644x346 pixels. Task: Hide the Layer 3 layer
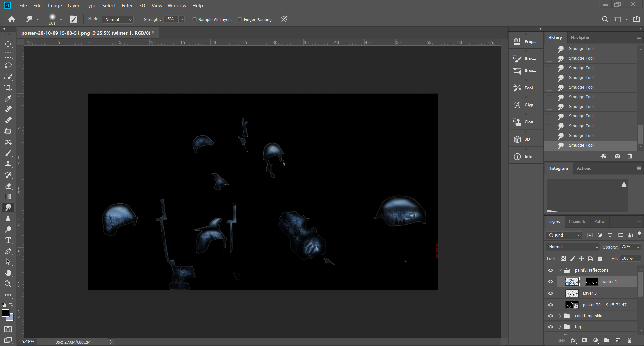point(551,293)
